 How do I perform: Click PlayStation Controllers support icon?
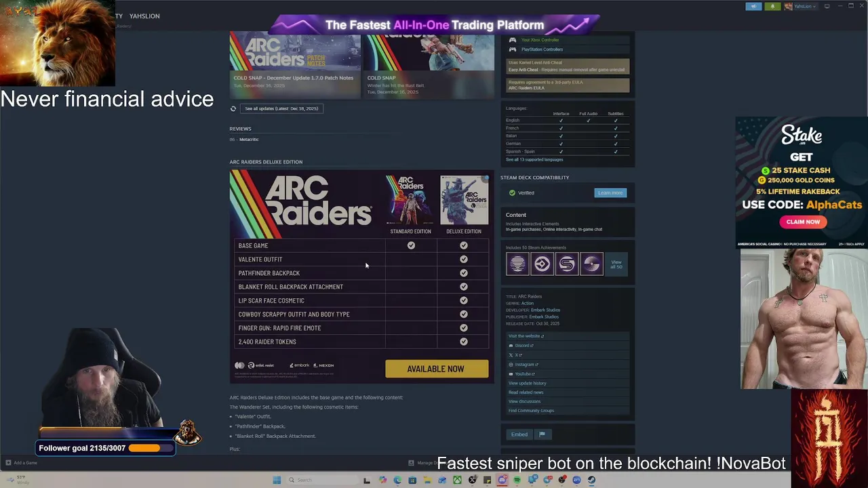click(513, 49)
